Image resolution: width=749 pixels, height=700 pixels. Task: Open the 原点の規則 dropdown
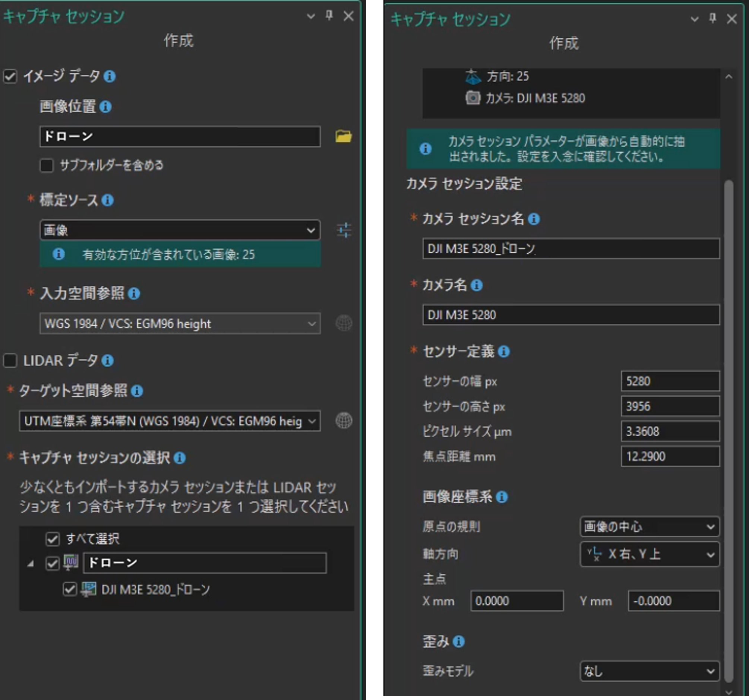coord(649,526)
